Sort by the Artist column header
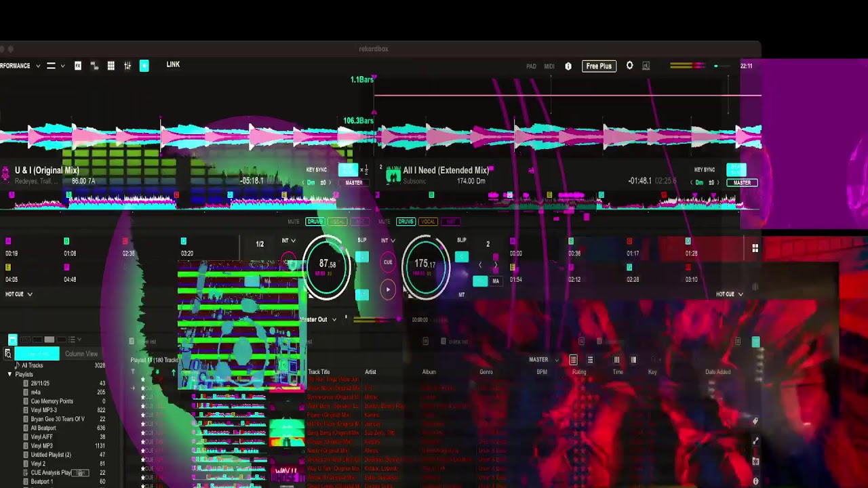Screen dimensions: 868x488 pyautogui.click(x=371, y=372)
